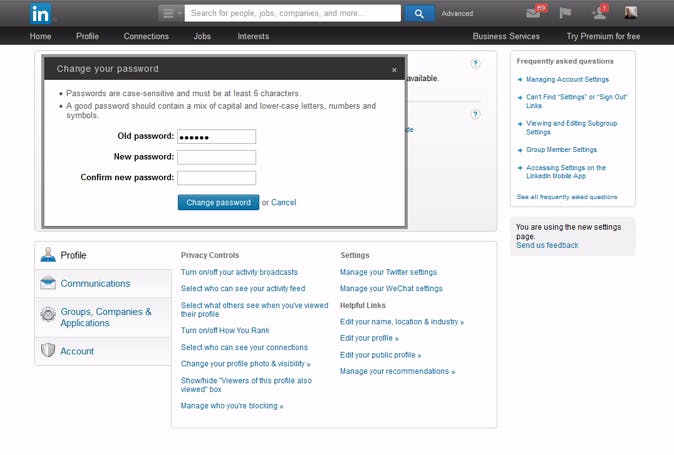This screenshot has height=455, width=674.
Task: Click the Groups gear icon
Action: coord(48,315)
